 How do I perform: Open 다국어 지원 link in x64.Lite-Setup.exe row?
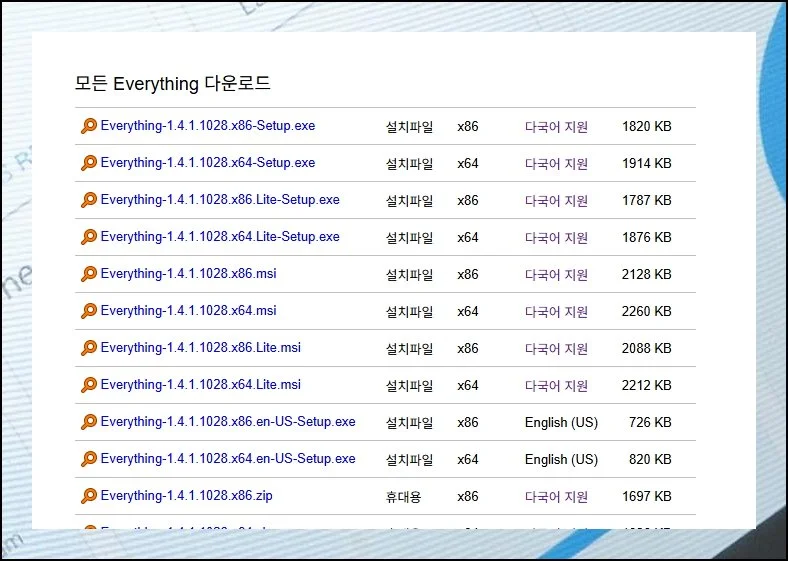point(556,238)
